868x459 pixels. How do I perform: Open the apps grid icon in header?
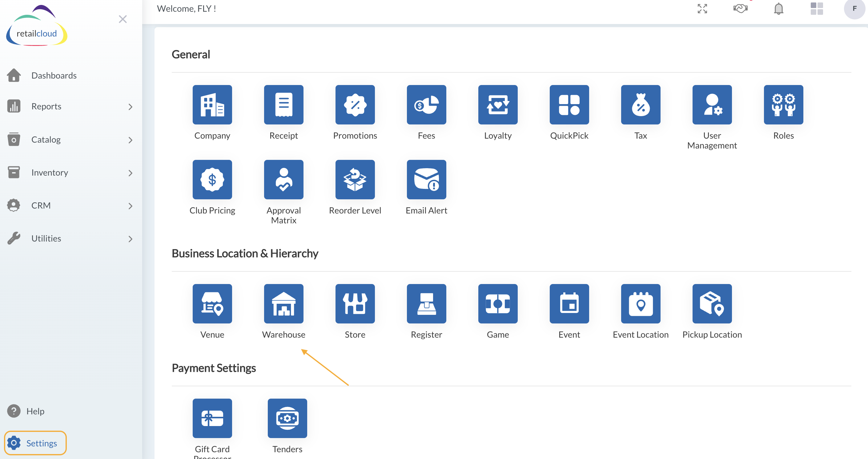(817, 8)
